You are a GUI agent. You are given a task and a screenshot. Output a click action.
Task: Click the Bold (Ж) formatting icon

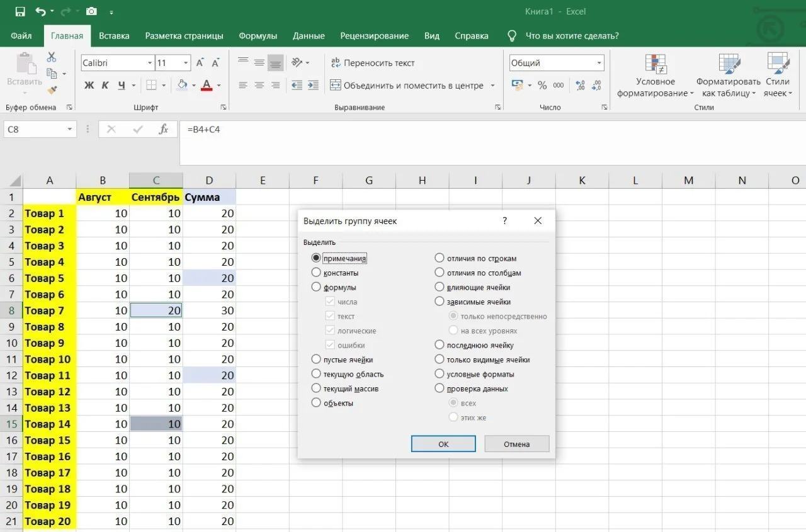89,85
